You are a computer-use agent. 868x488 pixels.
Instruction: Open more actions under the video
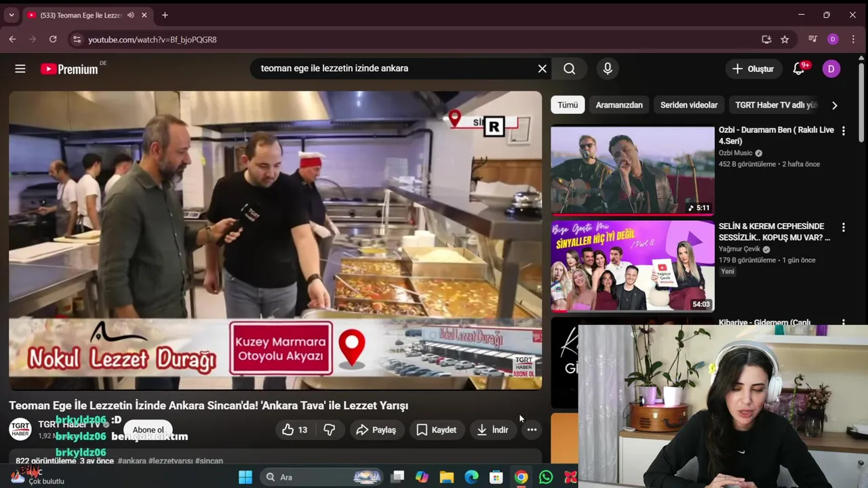pos(532,430)
